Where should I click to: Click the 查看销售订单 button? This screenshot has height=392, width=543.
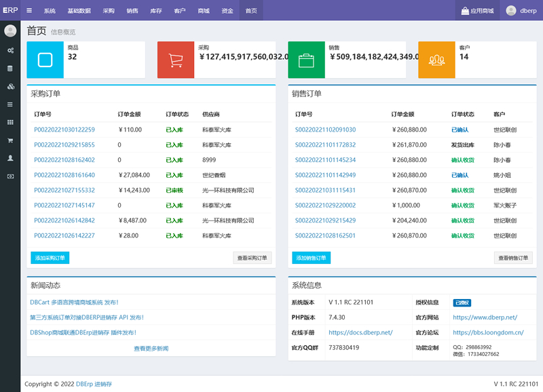(513, 258)
